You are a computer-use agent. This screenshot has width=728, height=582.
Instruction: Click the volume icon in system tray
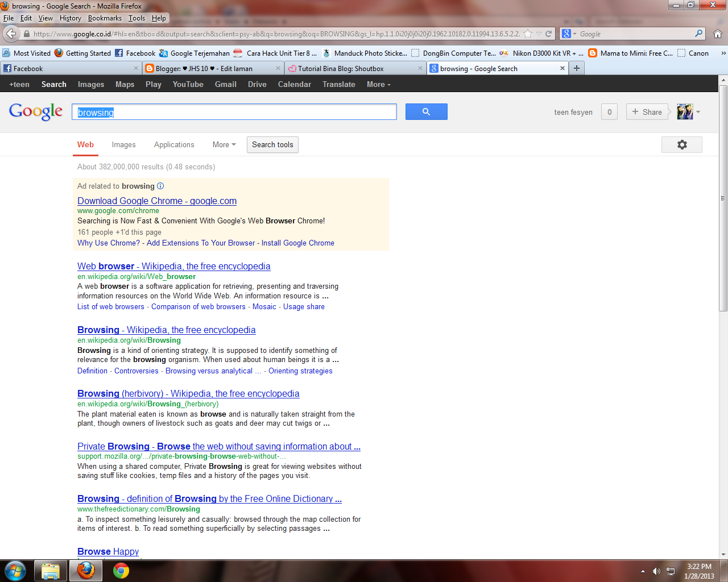coord(656,571)
